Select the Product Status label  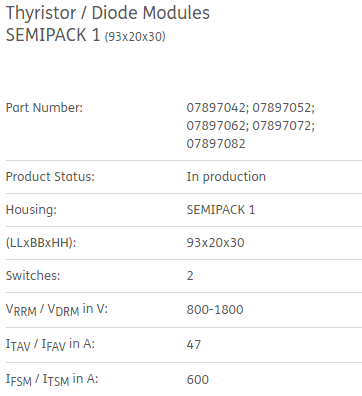click(50, 176)
